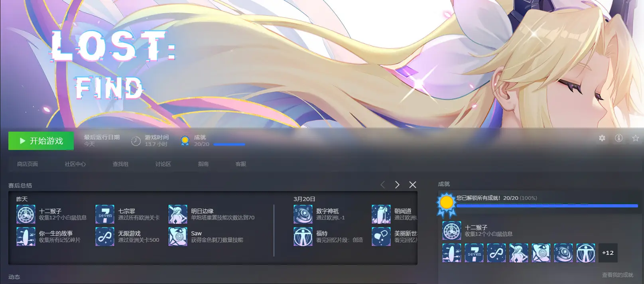Click 你一生的故事 achievement icon in 赛后总结

point(26,237)
